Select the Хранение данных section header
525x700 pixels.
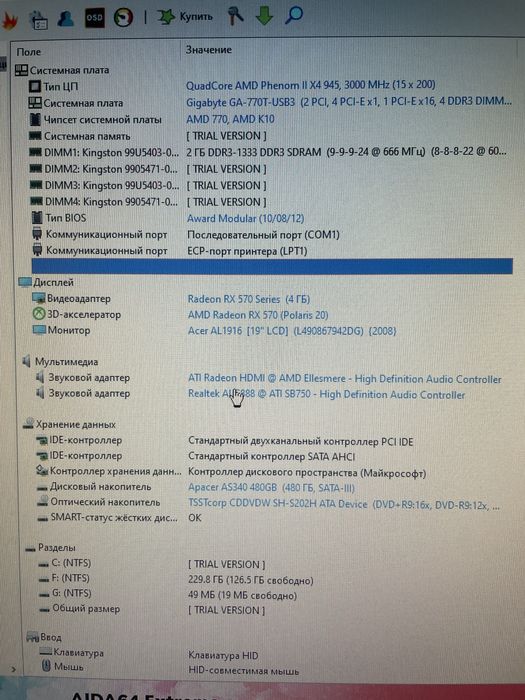[69, 424]
